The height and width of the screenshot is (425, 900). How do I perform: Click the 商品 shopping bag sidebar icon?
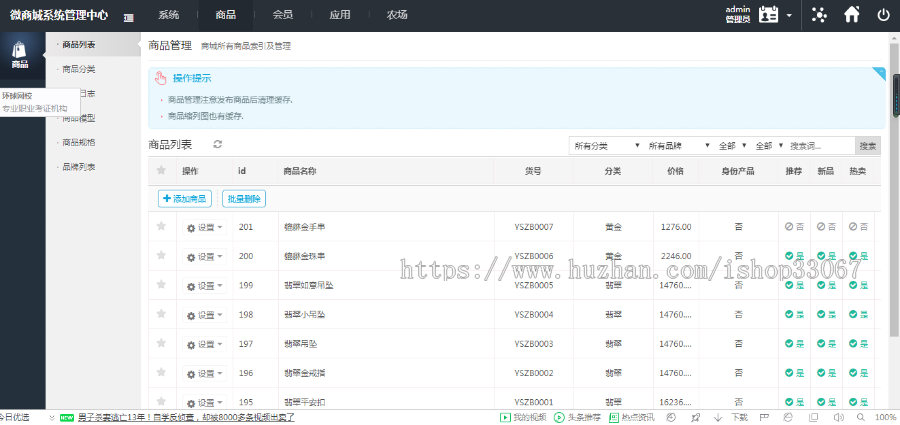tap(20, 51)
